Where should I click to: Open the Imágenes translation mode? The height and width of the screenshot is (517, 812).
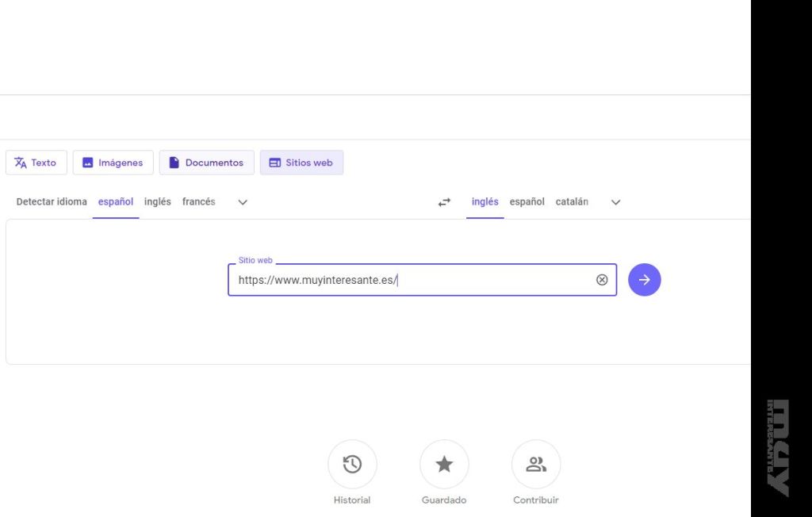tap(113, 162)
